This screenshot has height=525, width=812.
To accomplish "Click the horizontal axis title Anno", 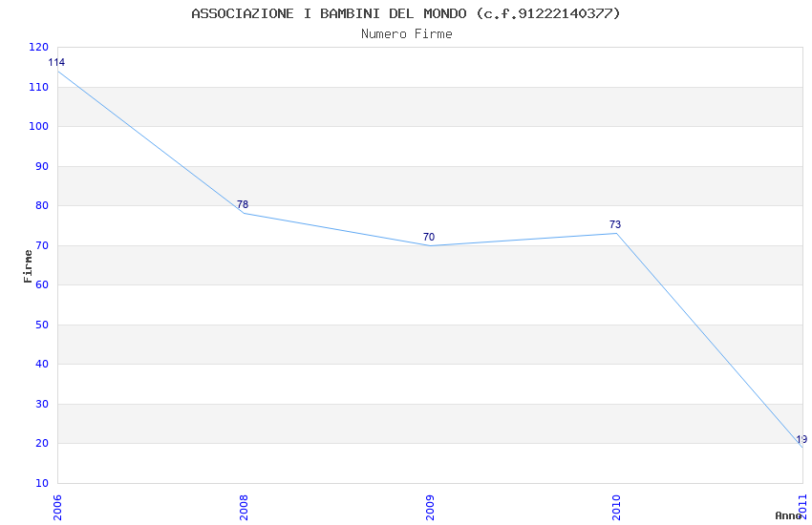I will 788,515.
